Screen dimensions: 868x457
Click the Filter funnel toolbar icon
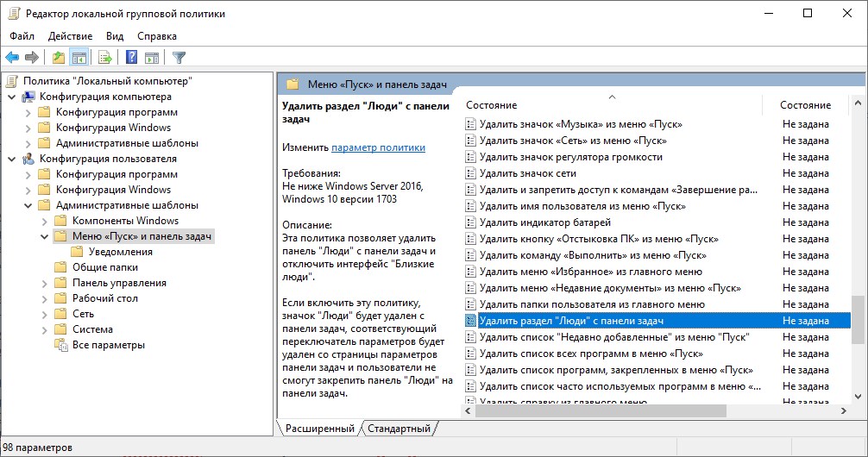pos(179,58)
